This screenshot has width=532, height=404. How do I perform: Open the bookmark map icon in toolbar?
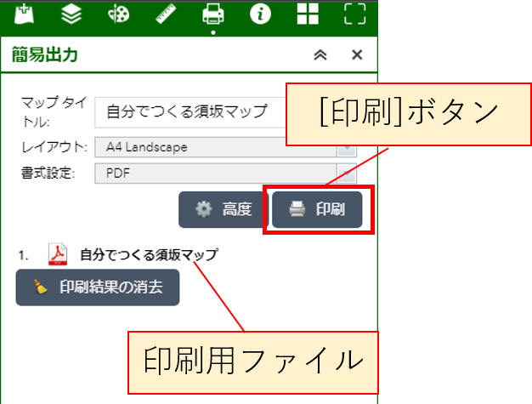(24, 14)
